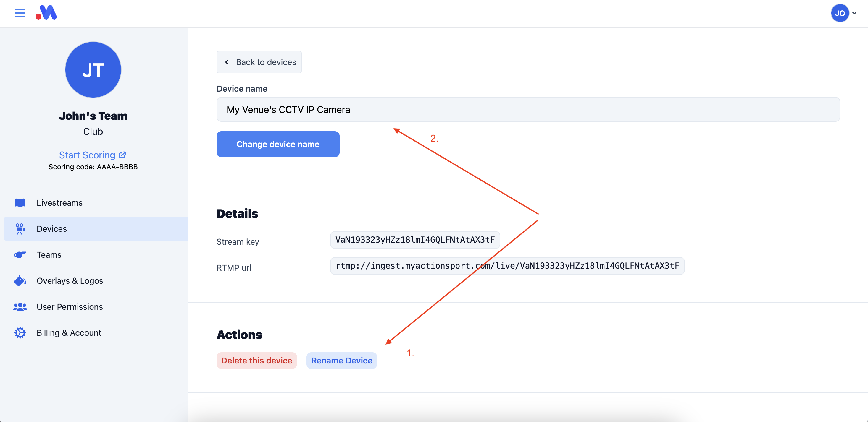
Task: Click the JT team avatar
Action: tap(93, 70)
